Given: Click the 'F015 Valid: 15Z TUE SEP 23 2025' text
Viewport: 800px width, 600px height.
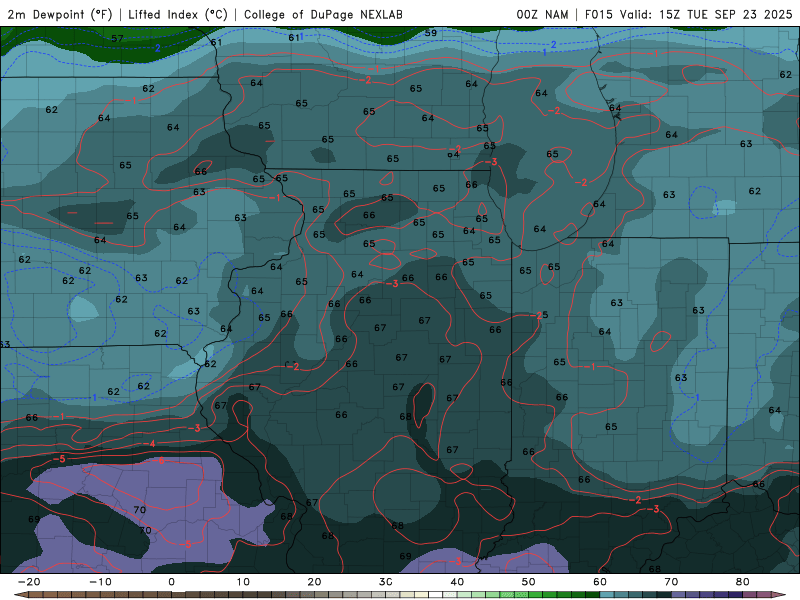Looking at the screenshot, I should (688, 14).
